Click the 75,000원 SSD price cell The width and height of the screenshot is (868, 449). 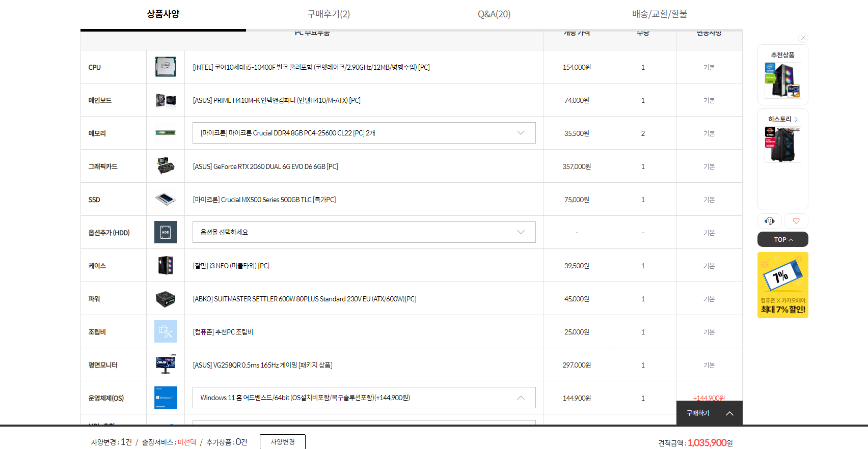(577, 200)
